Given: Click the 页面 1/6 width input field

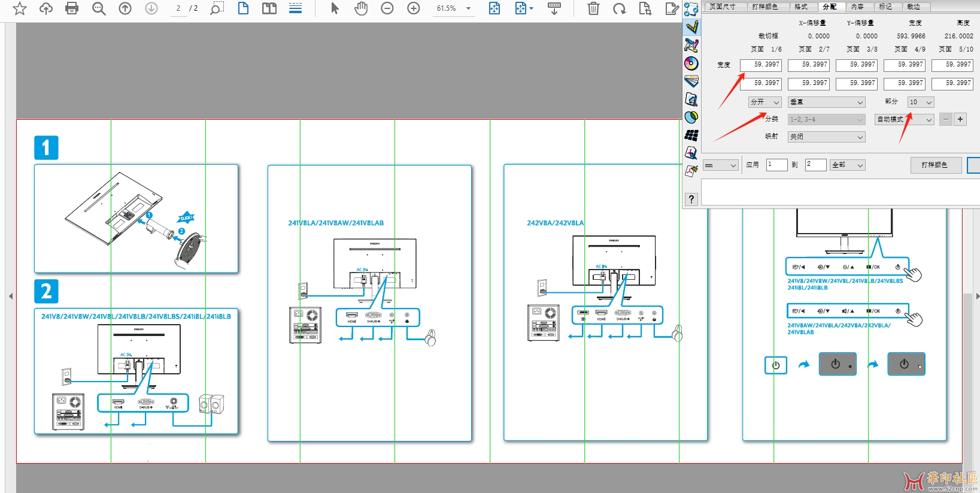Looking at the screenshot, I should 760,65.
